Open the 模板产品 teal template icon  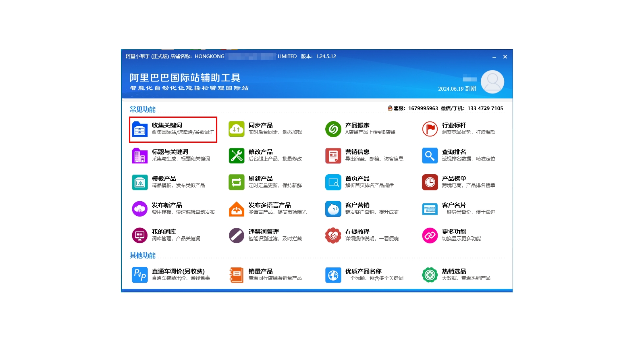[x=139, y=182]
